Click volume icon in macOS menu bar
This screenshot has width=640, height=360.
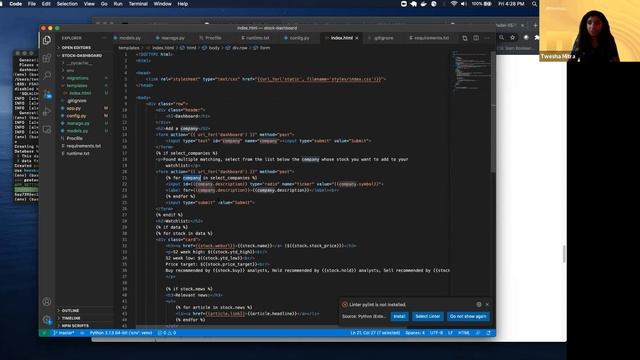(x=463, y=4)
